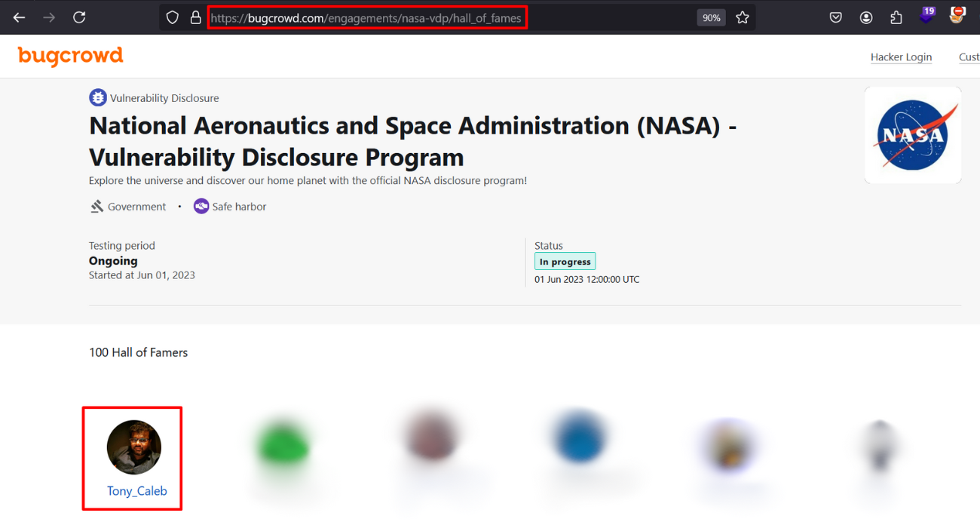Click Tony_Caleb's avatar photo

click(x=134, y=447)
